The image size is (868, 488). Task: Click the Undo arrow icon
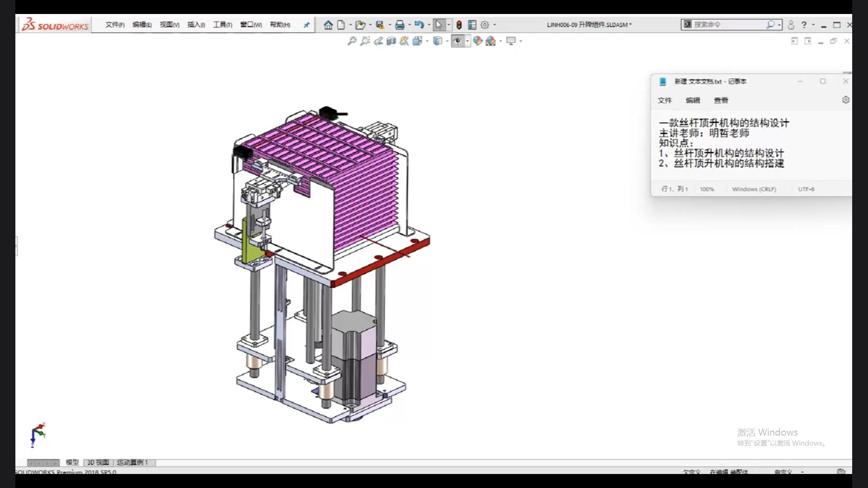coord(419,25)
